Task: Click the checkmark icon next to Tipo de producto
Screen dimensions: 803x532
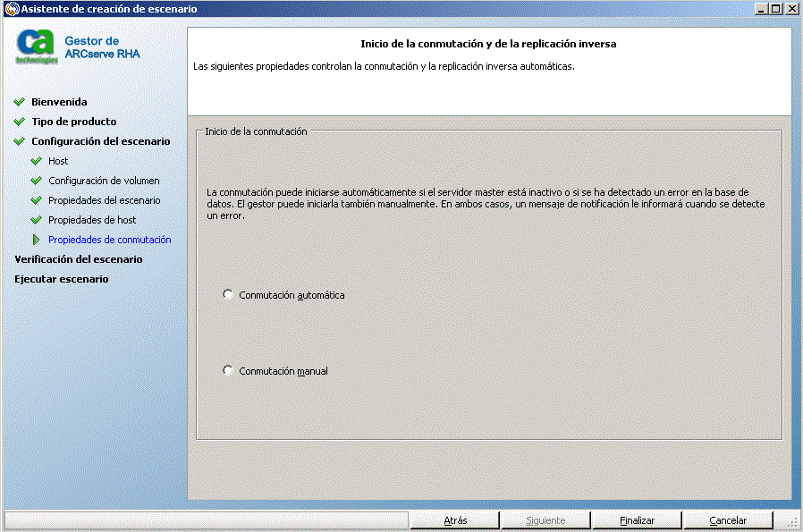Action: (x=20, y=122)
